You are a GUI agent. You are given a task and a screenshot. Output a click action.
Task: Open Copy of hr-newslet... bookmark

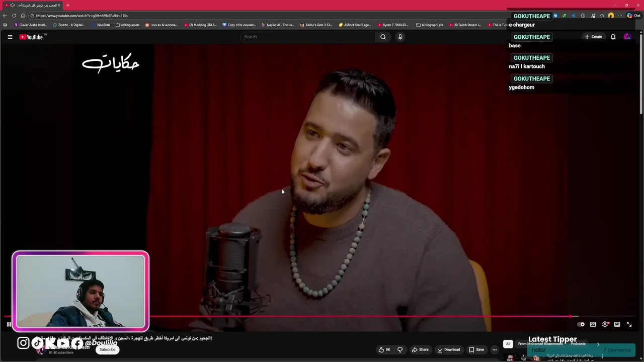tap(239, 25)
